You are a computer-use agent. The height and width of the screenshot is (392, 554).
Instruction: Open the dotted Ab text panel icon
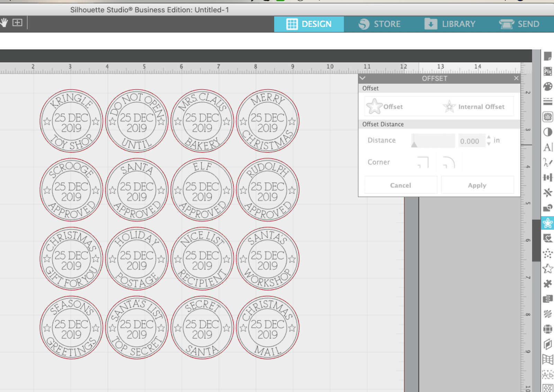coord(548,375)
